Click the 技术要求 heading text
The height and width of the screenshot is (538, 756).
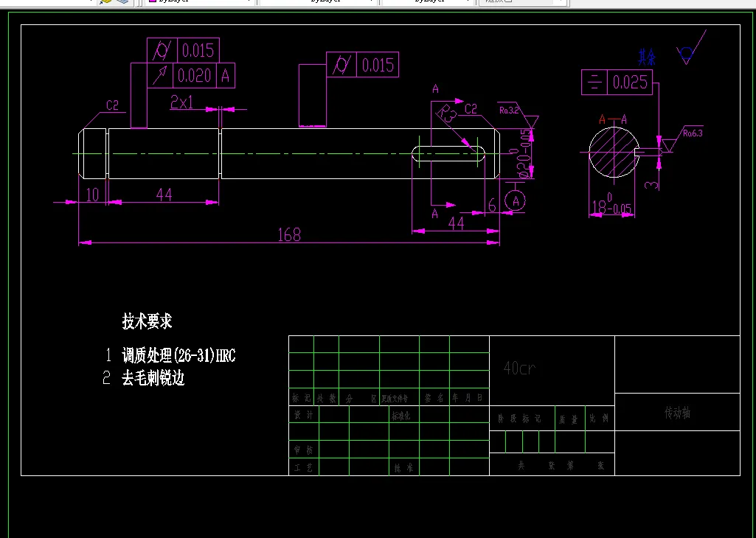click(x=147, y=321)
